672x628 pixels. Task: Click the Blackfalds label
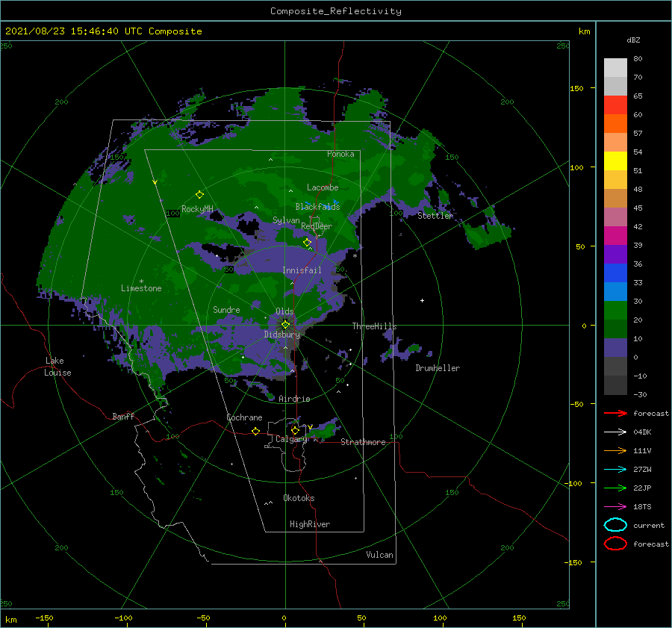point(317,207)
